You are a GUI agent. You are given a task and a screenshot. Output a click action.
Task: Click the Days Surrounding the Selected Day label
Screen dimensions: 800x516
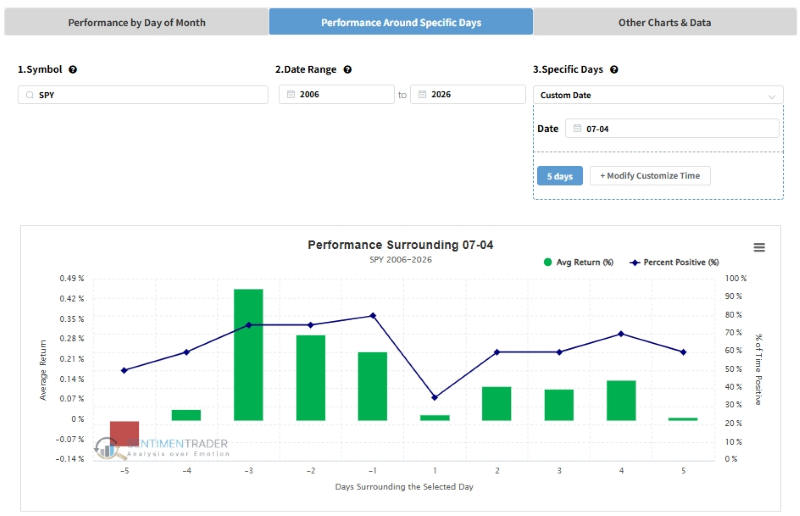click(404, 487)
